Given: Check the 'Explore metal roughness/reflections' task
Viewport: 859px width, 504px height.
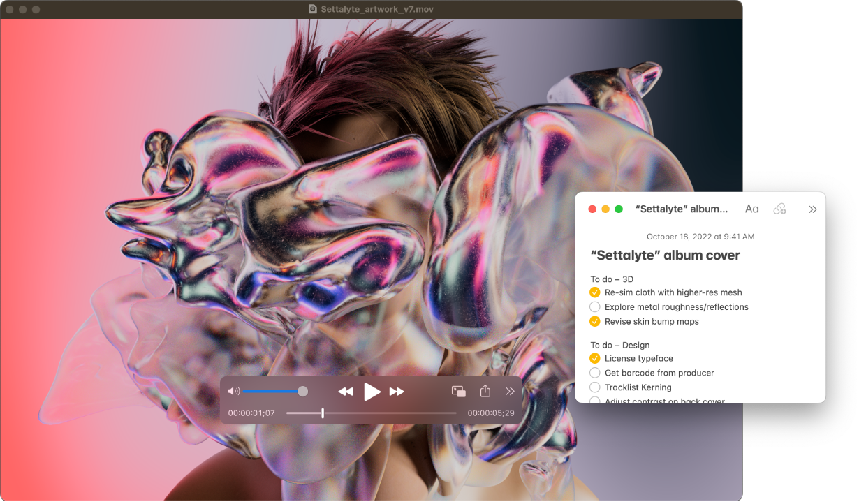Looking at the screenshot, I should (x=594, y=306).
